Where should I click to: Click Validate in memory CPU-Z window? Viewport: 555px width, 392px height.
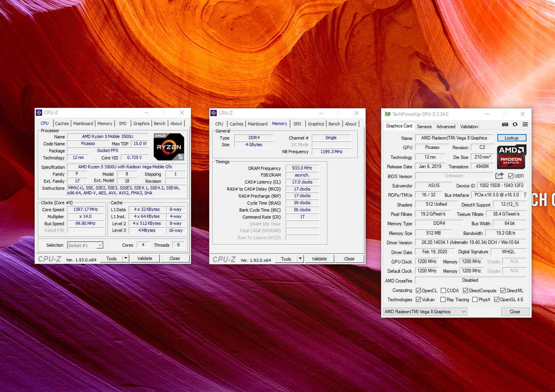(319, 259)
